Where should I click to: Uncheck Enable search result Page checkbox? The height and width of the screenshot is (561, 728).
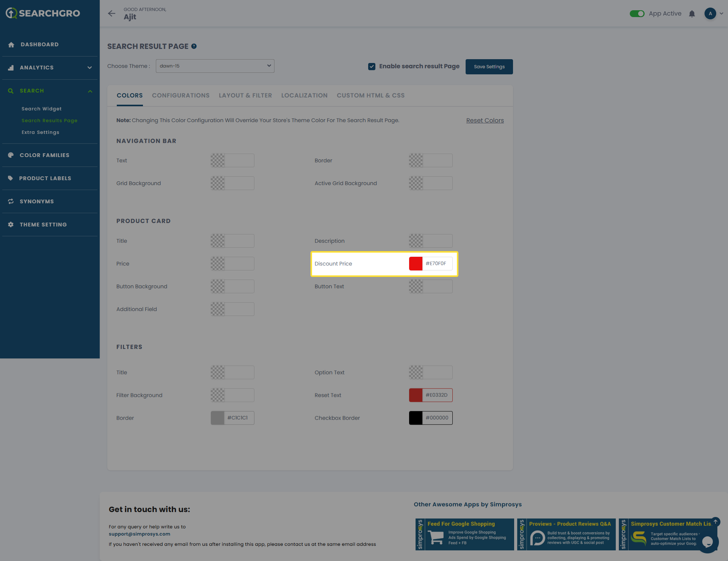click(x=372, y=66)
